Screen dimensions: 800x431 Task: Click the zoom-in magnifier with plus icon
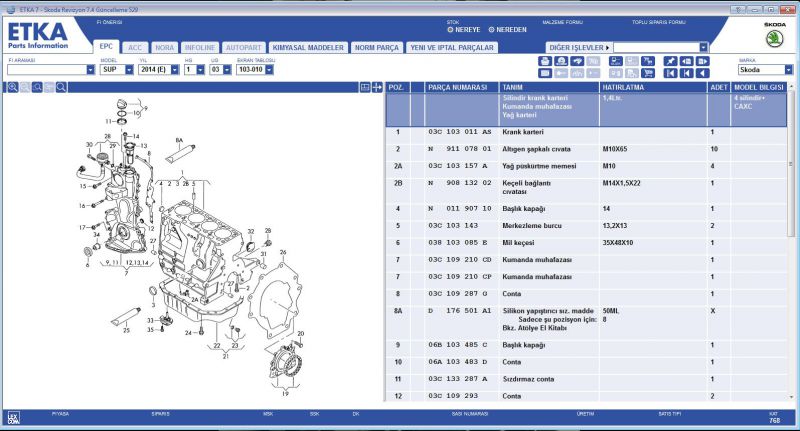coord(12,87)
